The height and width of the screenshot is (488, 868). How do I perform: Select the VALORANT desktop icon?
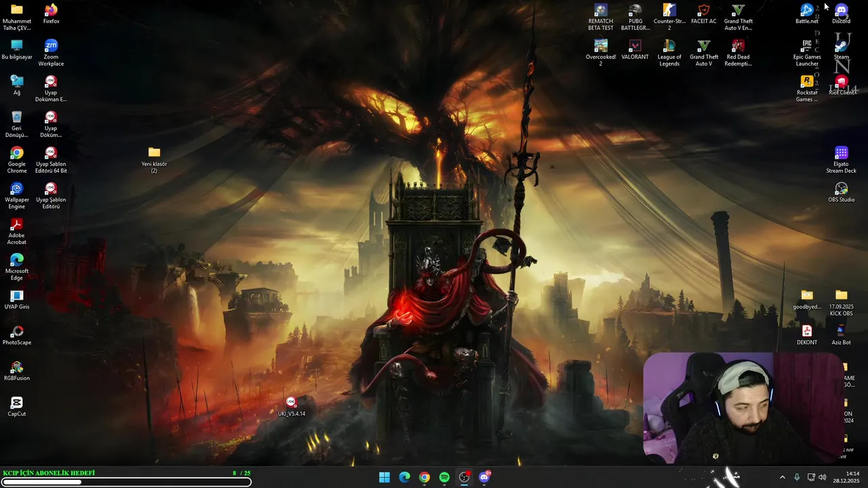coord(635,49)
